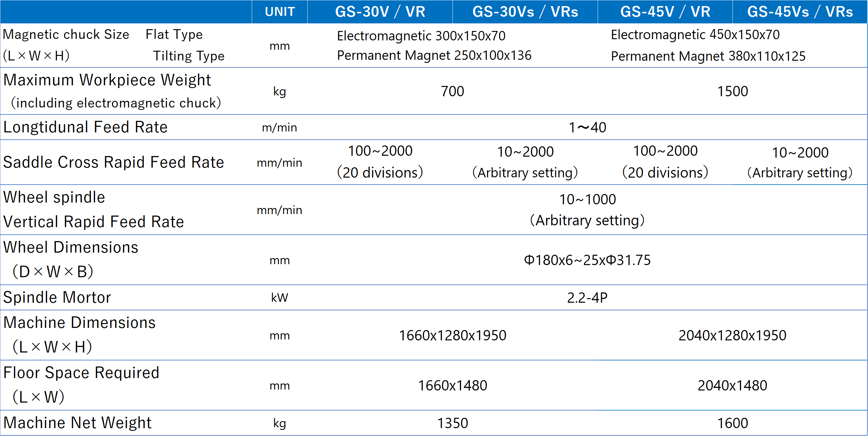868x436 pixels.
Task: Click the UNIT column header
Action: pos(280,12)
